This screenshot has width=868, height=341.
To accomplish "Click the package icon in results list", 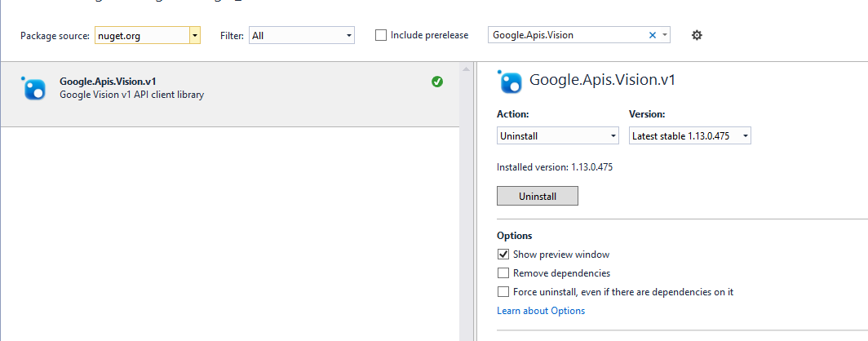I will (x=34, y=87).
